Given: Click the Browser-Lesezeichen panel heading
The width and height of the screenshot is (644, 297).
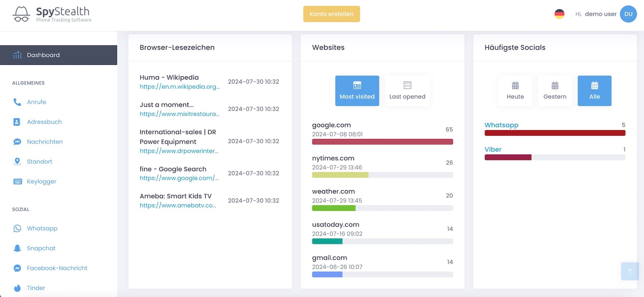Looking at the screenshot, I should (177, 48).
